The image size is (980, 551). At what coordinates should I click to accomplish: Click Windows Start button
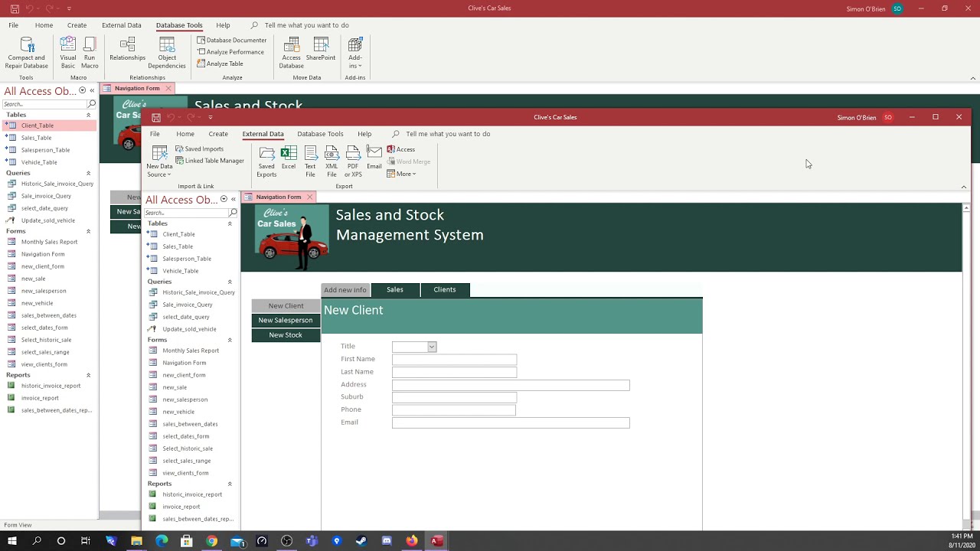12,541
